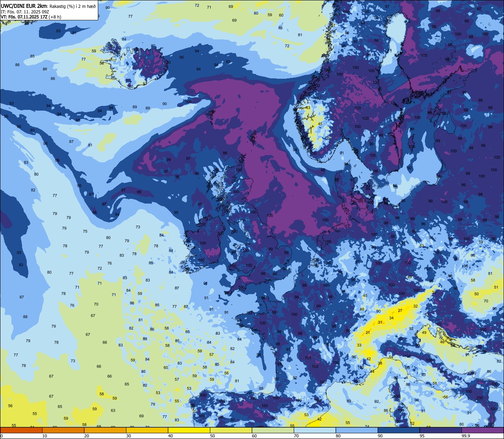
Task: Pick the 20–30 legend colour segment
Action: pyautogui.click(x=105, y=430)
